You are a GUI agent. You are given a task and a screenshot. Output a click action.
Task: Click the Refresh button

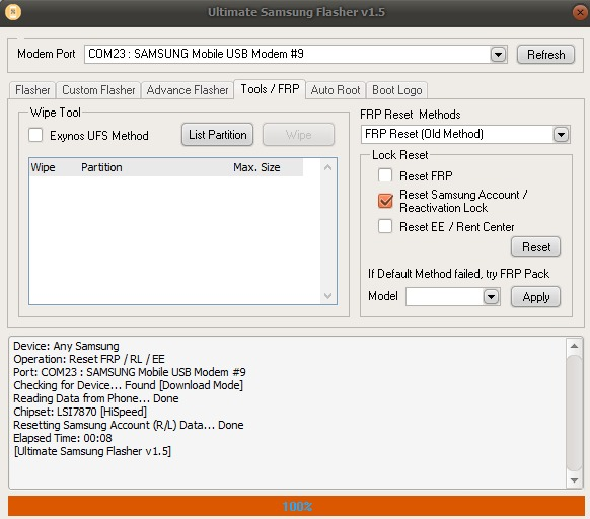(x=546, y=55)
